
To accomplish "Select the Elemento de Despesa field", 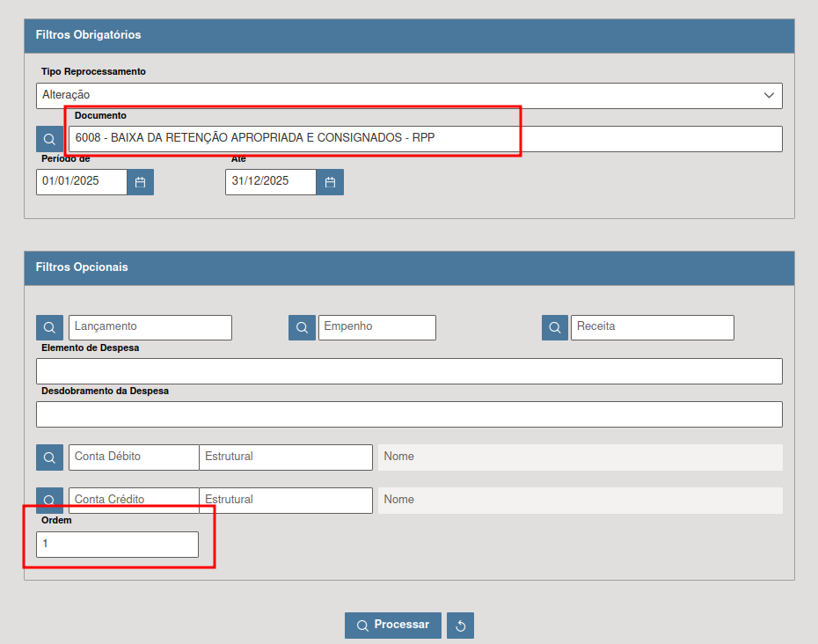I will point(409,371).
